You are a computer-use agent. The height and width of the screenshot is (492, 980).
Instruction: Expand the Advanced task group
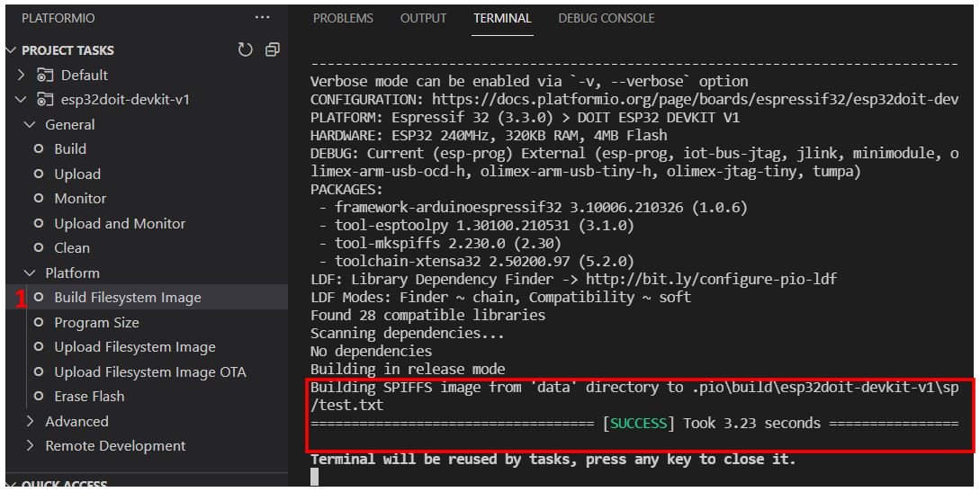pos(30,422)
